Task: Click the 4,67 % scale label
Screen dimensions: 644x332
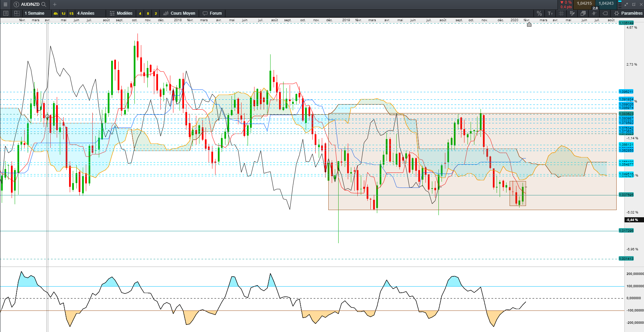Action: point(632,28)
